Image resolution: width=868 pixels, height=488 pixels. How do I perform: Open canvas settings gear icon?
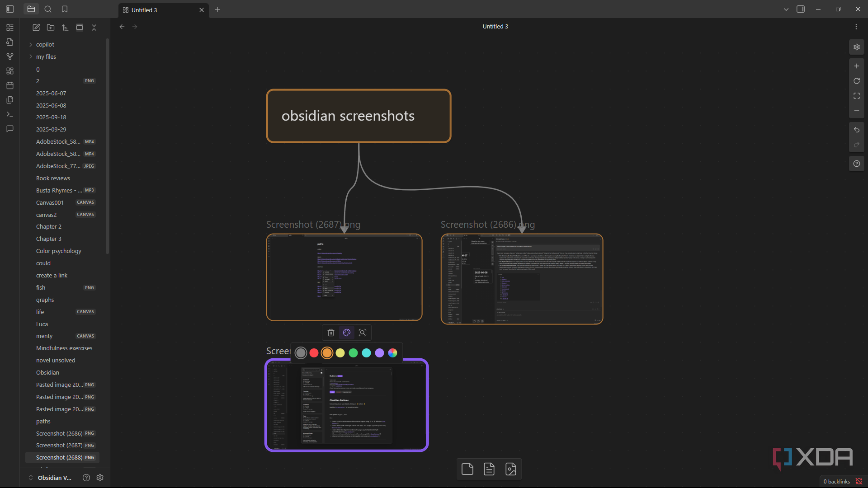857,47
